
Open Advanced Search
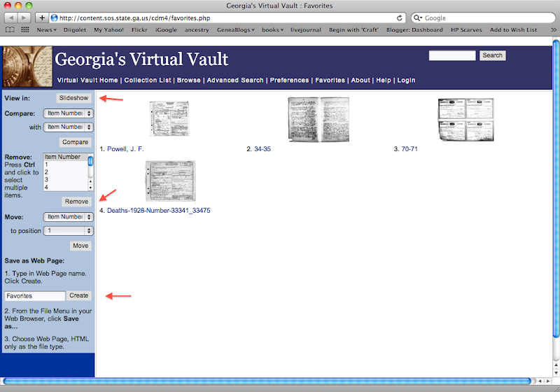(x=235, y=80)
